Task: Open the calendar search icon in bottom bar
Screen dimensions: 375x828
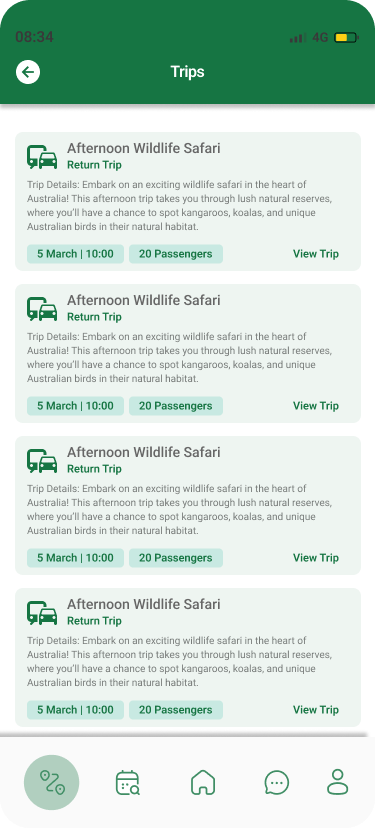Action: point(127,782)
